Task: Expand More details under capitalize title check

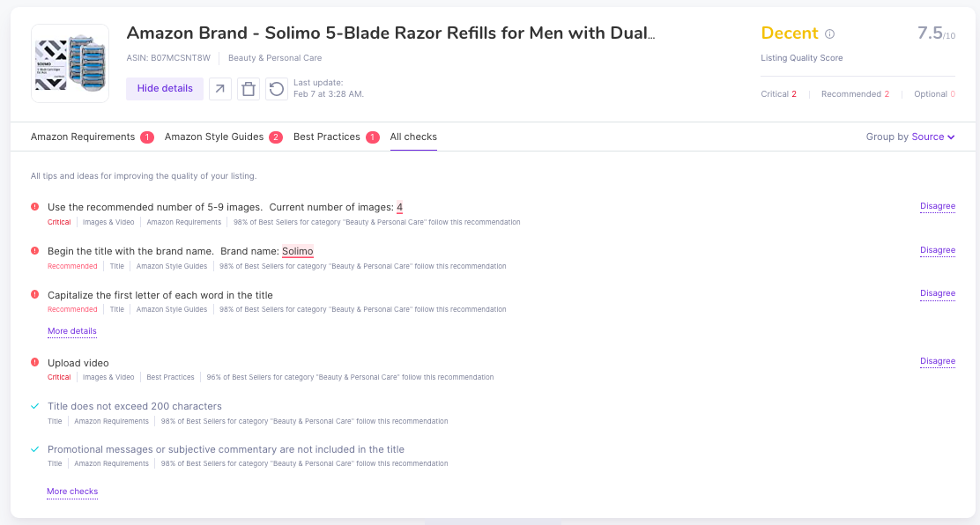Action: click(72, 331)
